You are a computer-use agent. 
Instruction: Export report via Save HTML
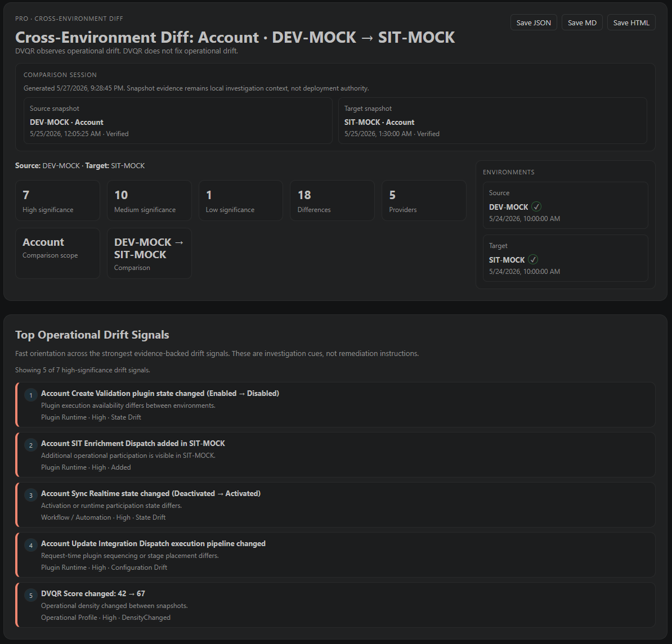tap(631, 22)
